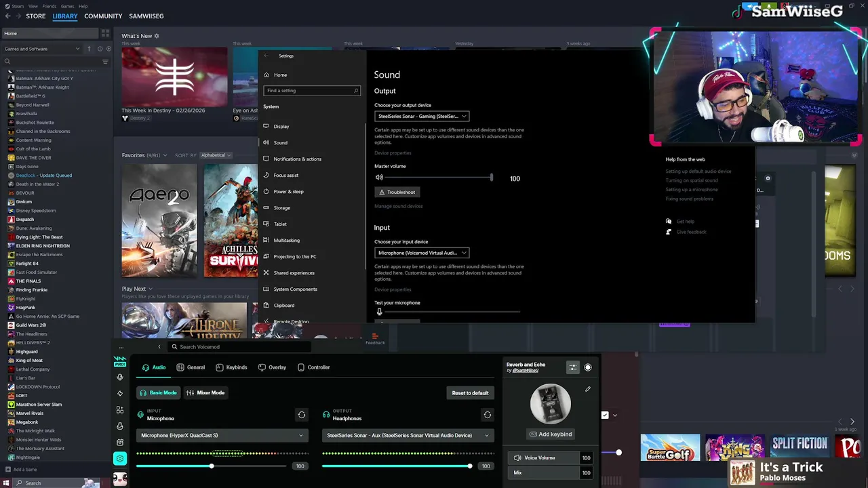Viewport: 868px width, 488px height.
Task: Open Voicemod lightning bolt sidebar icon
Action: pos(120,393)
